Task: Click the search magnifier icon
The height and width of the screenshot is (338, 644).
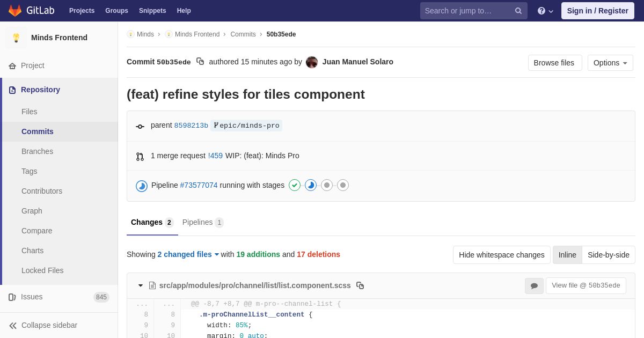Action: (518, 11)
